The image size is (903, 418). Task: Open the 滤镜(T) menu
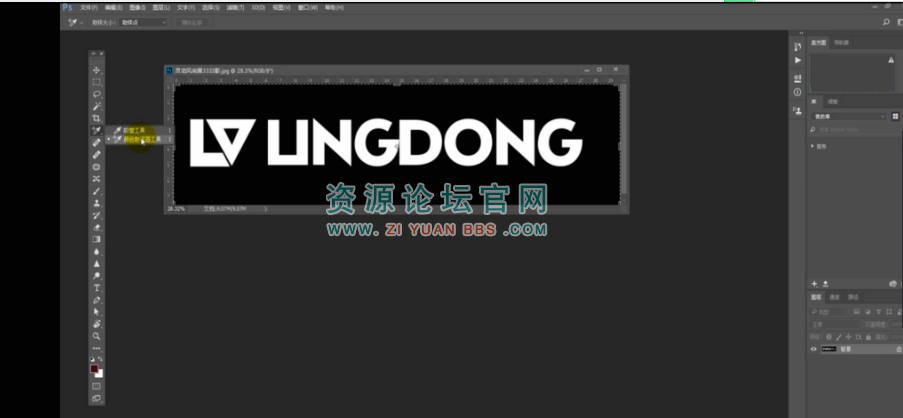click(235, 7)
